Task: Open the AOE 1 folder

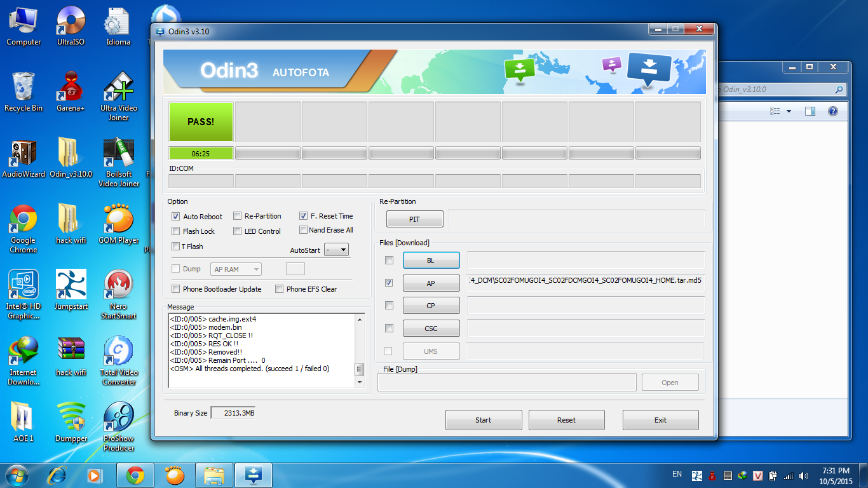Action: (24, 423)
